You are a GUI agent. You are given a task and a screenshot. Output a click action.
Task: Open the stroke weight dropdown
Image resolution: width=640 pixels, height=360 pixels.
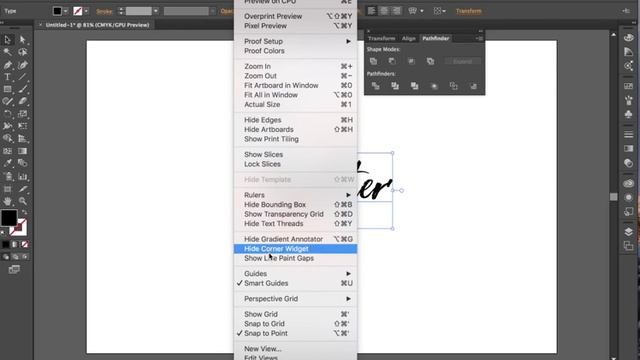(156, 11)
